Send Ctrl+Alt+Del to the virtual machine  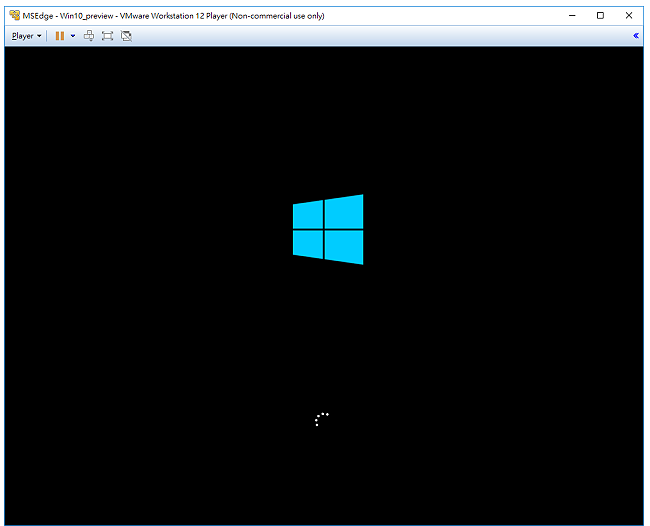89,36
